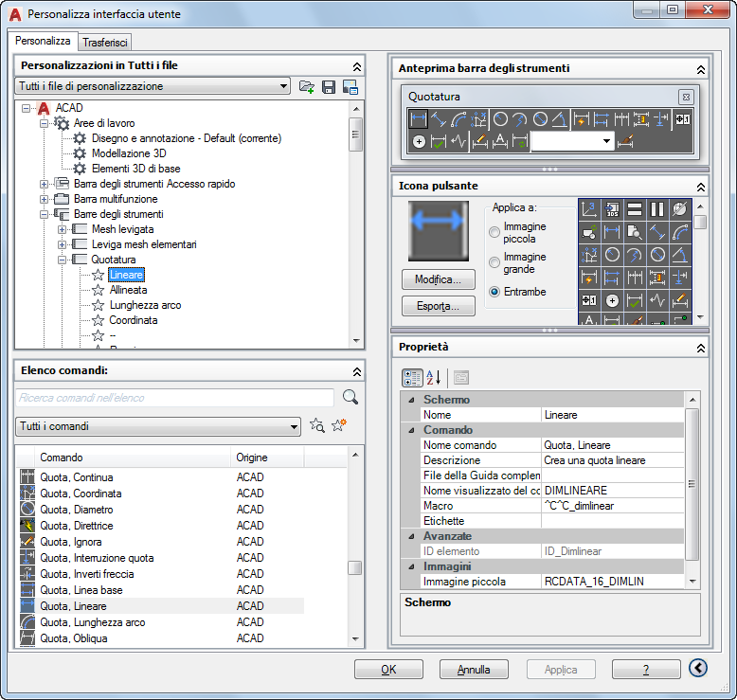Image resolution: width=737 pixels, height=700 pixels.
Task: Select Dimension style brush icon in toolbar preview
Action: click(625, 141)
